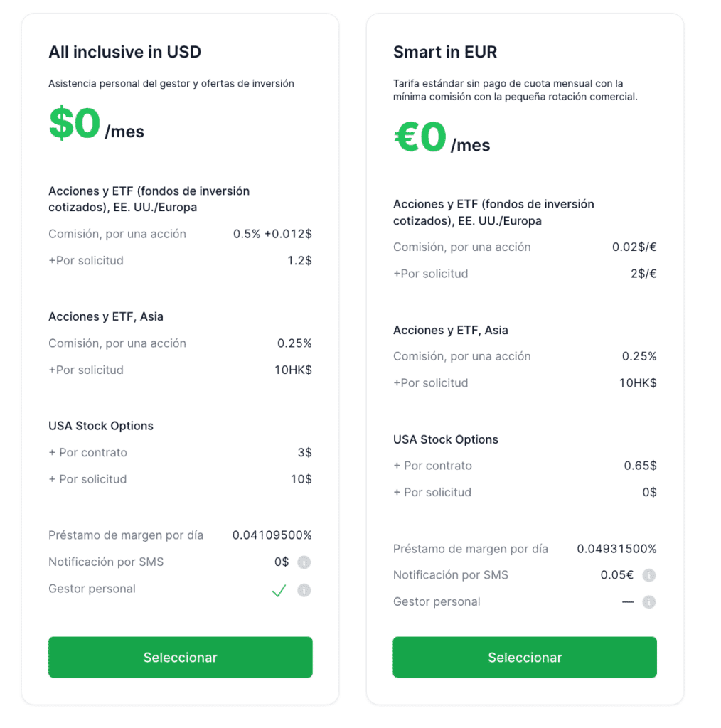The height and width of the screenshot is (728, 721).
Task: Click the green €0 /mes price
Action: point(442,139)
